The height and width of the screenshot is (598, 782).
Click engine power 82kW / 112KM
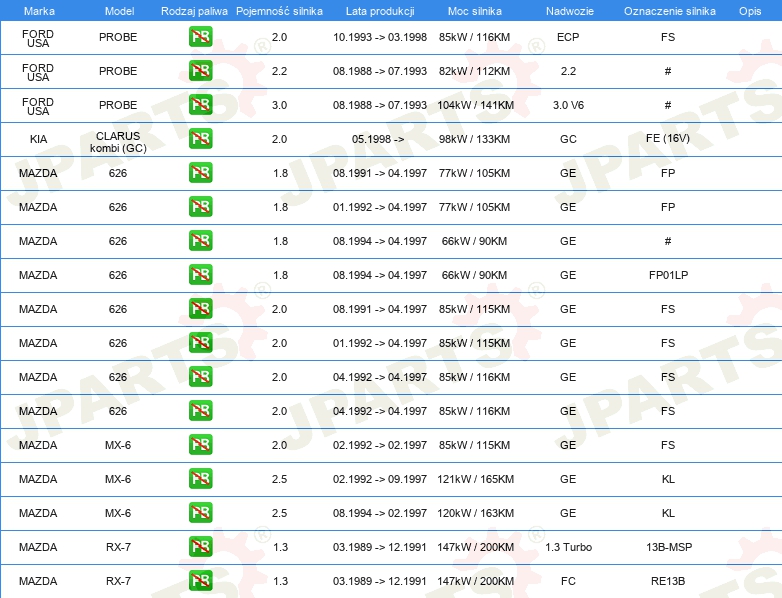pos(474,71)
